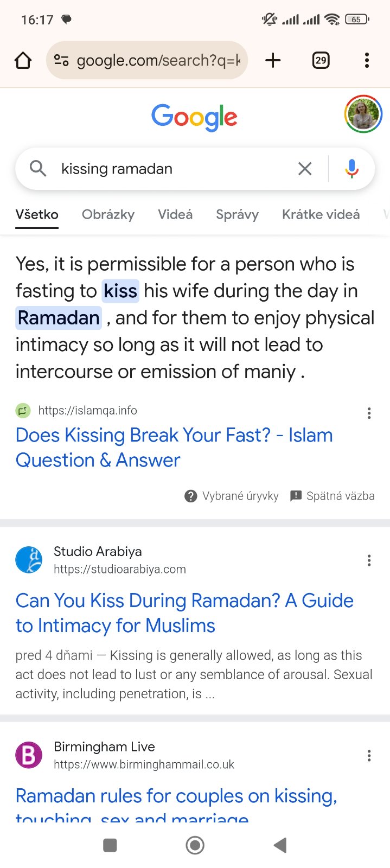Image resolution: width=390 pixels, height=868 pixels.
Task: Open a new tab with plus icon
Action: click(x=273, y=60)
